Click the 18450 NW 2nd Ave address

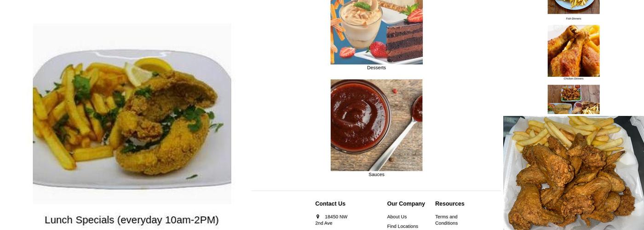pyautogui.click(x=331, y=220)
